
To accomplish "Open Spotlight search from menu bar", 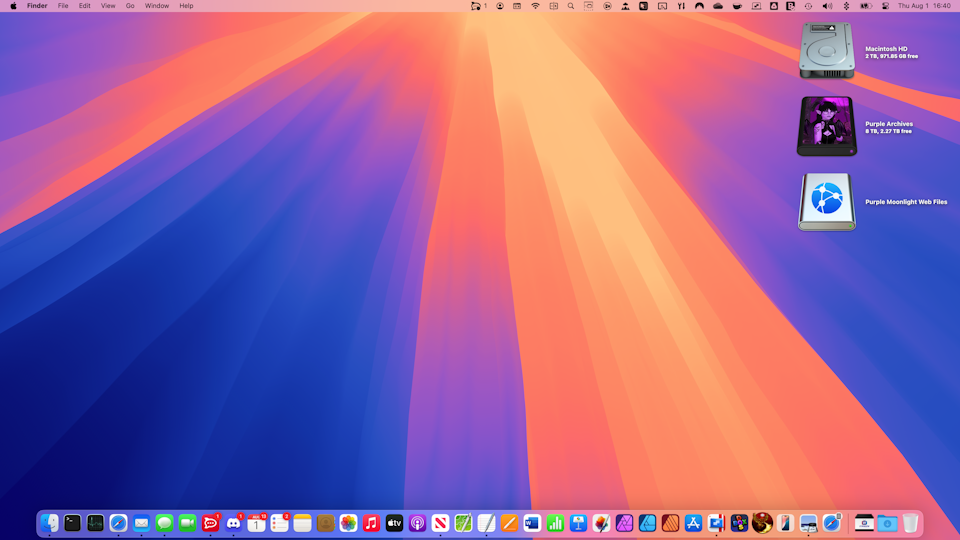I will pos(571,6).
